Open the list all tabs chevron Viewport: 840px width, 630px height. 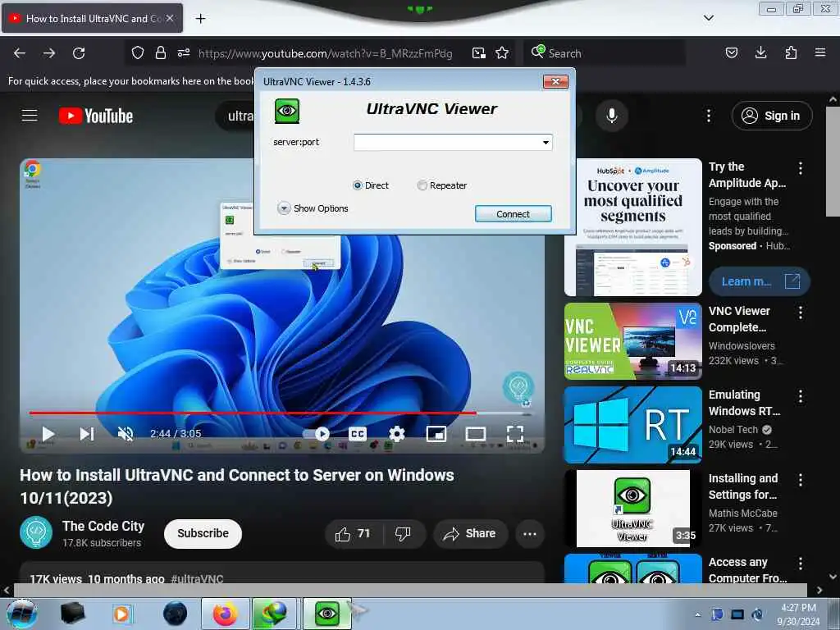[708, 18]
